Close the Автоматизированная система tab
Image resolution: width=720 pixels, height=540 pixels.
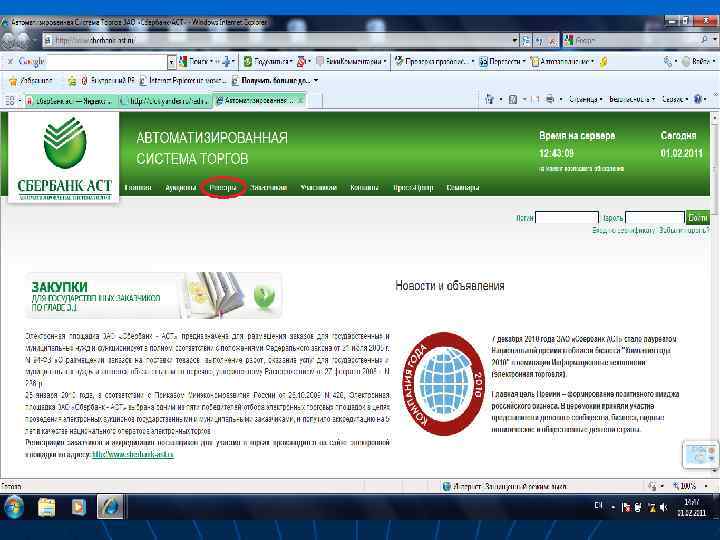(x=301, y=100)
